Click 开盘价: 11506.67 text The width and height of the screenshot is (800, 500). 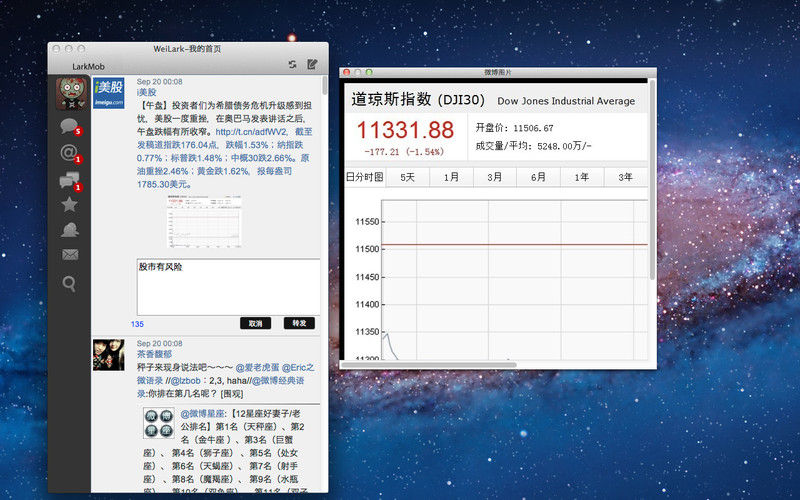coord(514,128)
